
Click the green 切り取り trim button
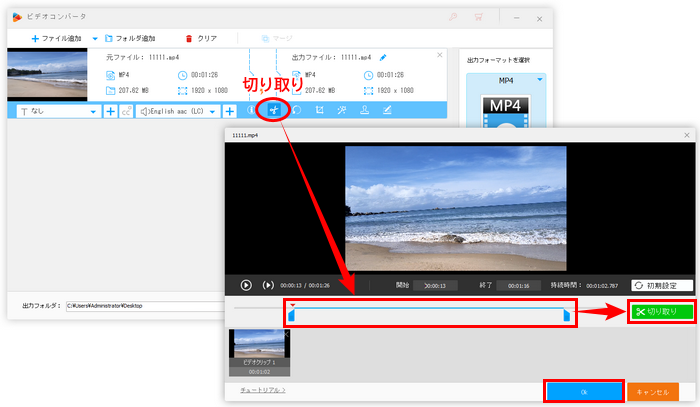pyautogui.click(x=662, y=311)
